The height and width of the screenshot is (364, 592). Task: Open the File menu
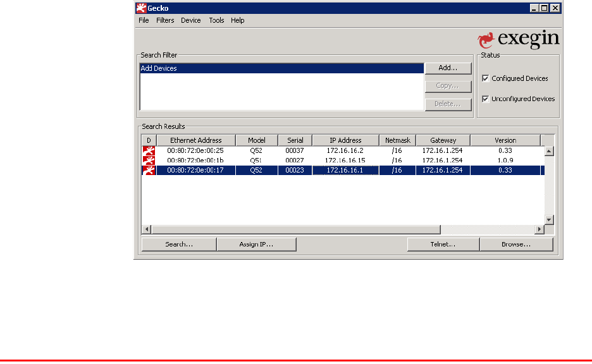pos(144,20)
